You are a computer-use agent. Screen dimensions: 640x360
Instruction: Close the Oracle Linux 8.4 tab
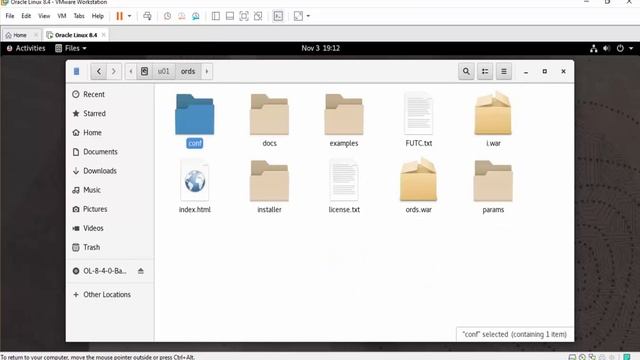pyautogui.click(x=104, y=35)
